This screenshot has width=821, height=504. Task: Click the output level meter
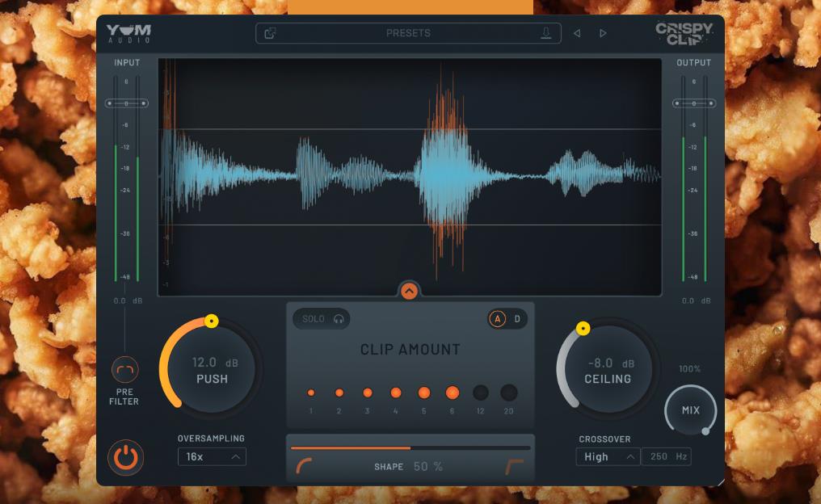[x=694, y=178]
